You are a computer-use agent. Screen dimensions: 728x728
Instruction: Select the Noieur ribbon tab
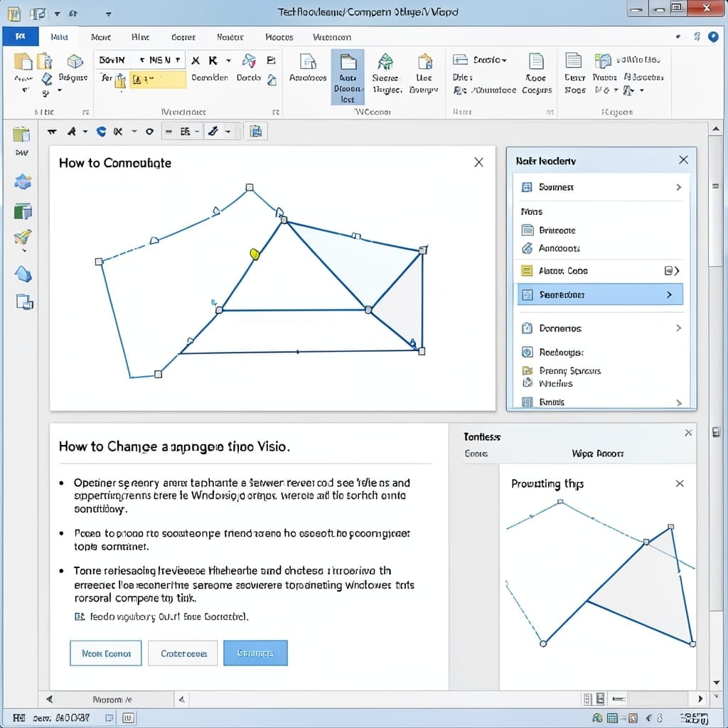pos(230,37)
